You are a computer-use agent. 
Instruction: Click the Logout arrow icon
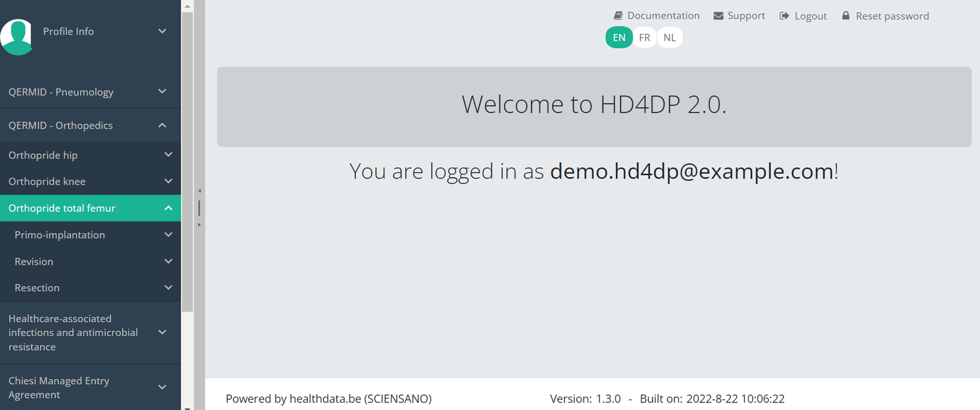784,15
